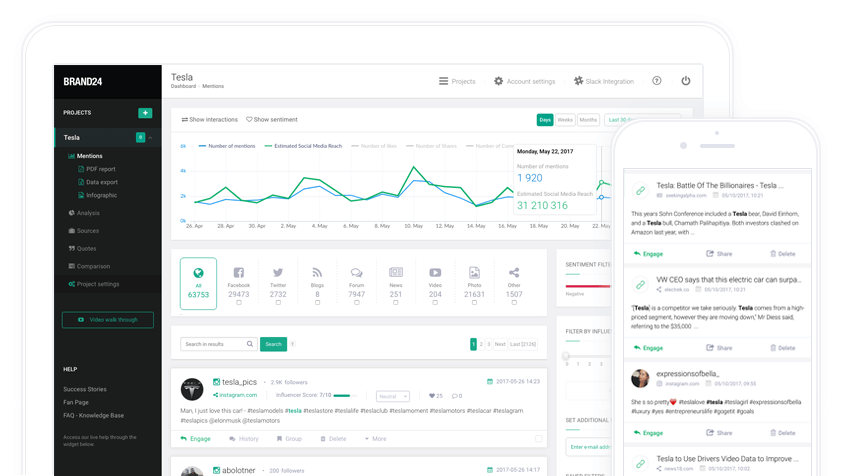Collapse the Tesla project chevron

(x=151, y=138)
